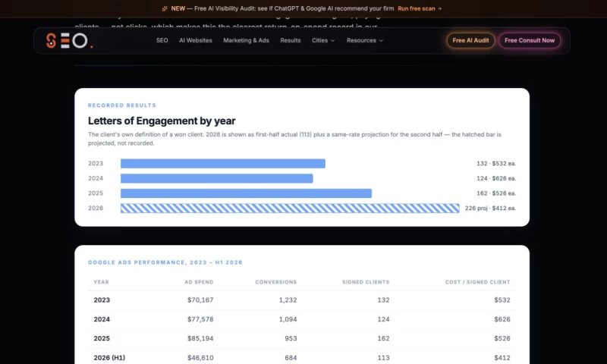This screenshot has width=607, height=364.
Task: Click the 'GOOGLE ADS PERFORMANCE, 2023 – H1 2026' label
Action: (x=165, y=262)
